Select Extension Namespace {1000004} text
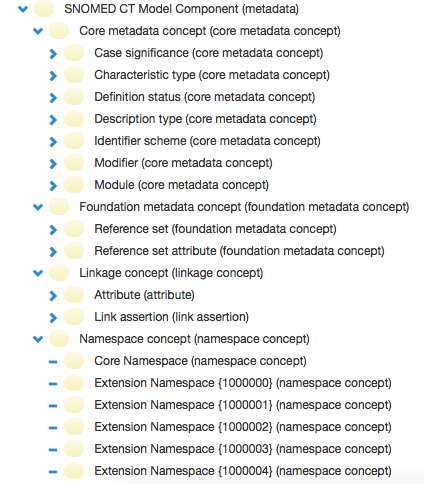Image resolution: width=424 pixels, height=484 pixels. coord(243,471)
